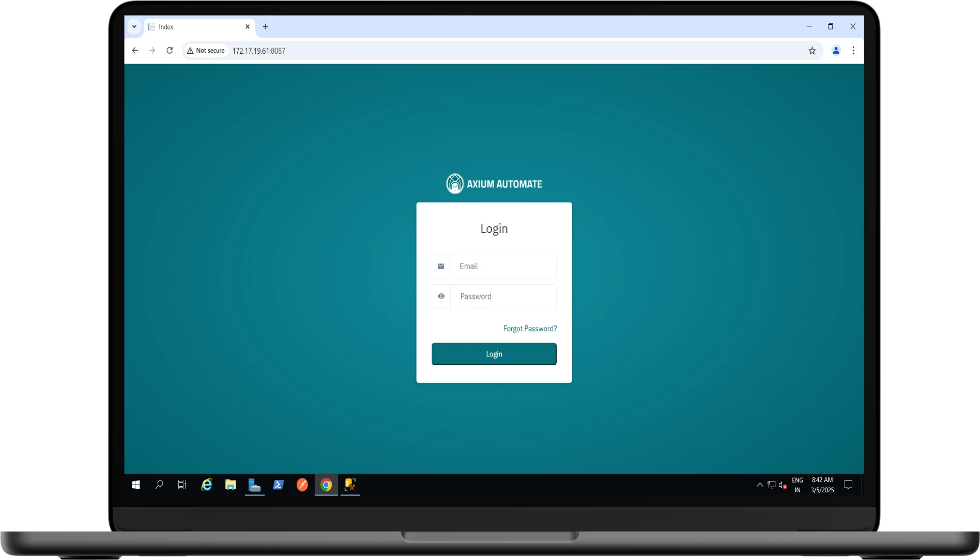The height and width of the screenshot is (560, 980).
Task: Open the last pinned taskbar app icon
Action: [350, 485]
